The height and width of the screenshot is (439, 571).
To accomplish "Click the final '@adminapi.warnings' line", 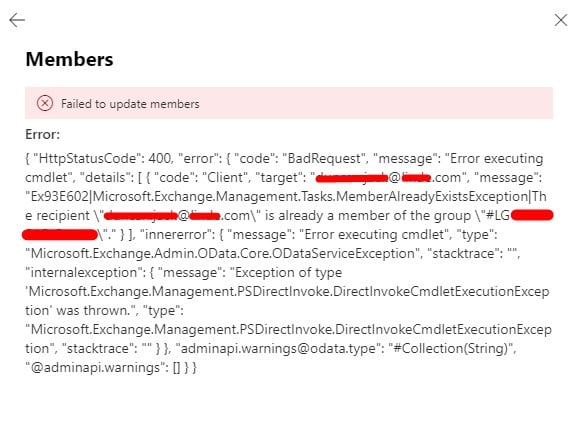I will click(x=111, y=367).
